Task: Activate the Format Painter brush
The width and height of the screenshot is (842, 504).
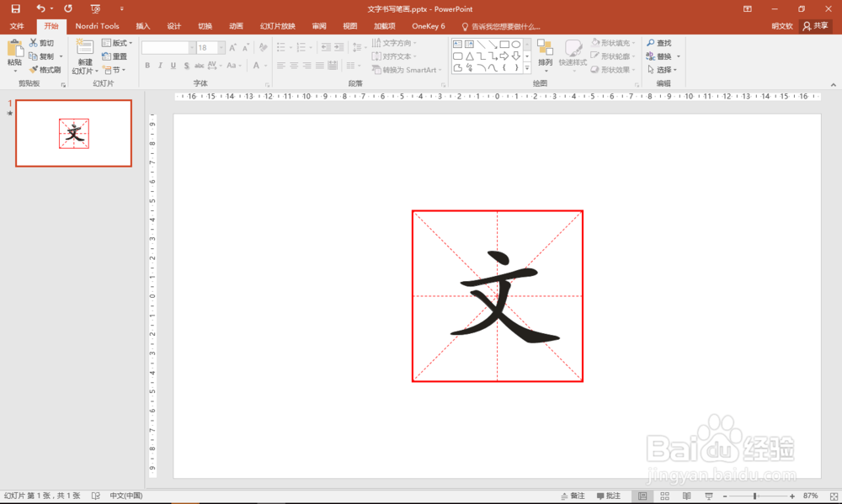Action: [x=45, y=70]
